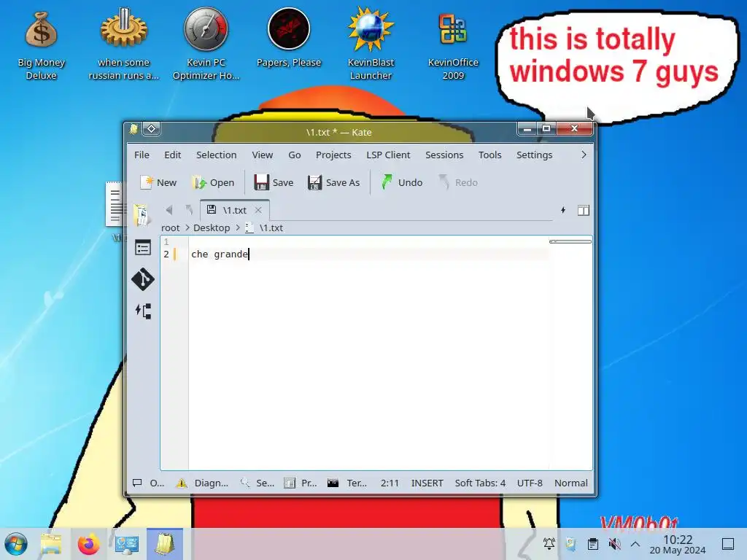Image resolution: width=747 pixels, height=560 pixels.
Task: Toggle the Diagnostics panel in the status bar
Action: [x=202, y=483]
